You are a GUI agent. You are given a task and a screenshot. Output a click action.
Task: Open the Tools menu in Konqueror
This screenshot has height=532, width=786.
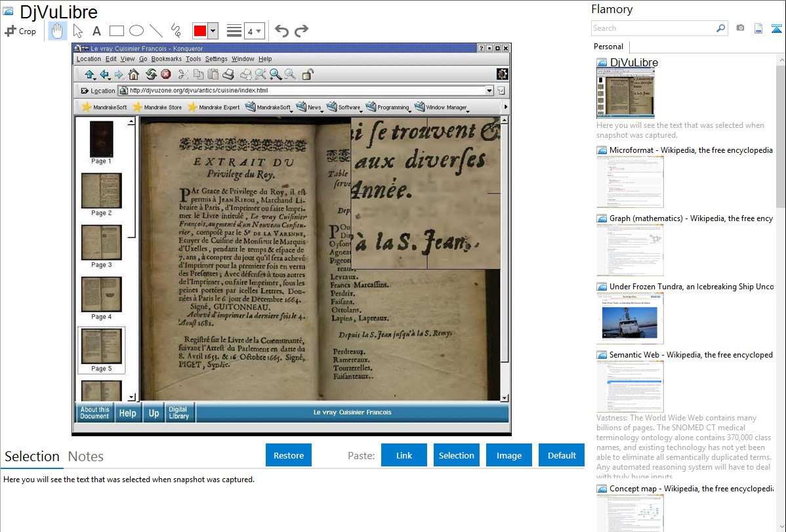(x=194, y=59)
